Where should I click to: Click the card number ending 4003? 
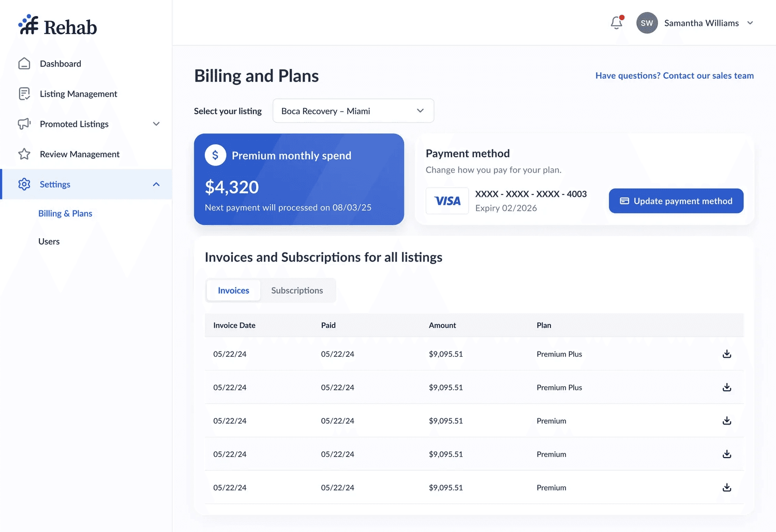tap(531, 194)
